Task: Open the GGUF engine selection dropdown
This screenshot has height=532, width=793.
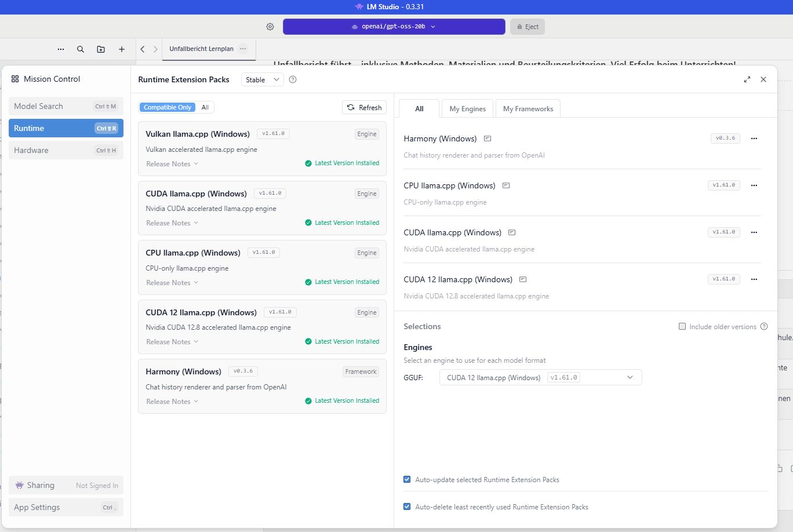Action: point(540,377)
